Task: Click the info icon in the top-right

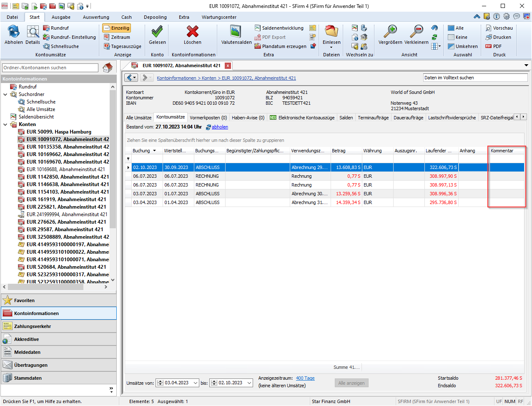Action: (496, 17)
